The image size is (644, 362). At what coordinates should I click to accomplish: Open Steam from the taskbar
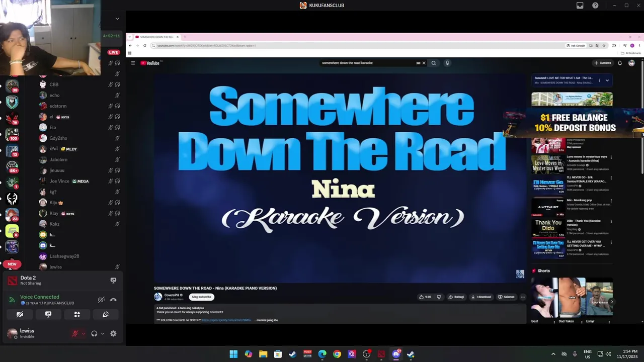(x=292, y=354)
